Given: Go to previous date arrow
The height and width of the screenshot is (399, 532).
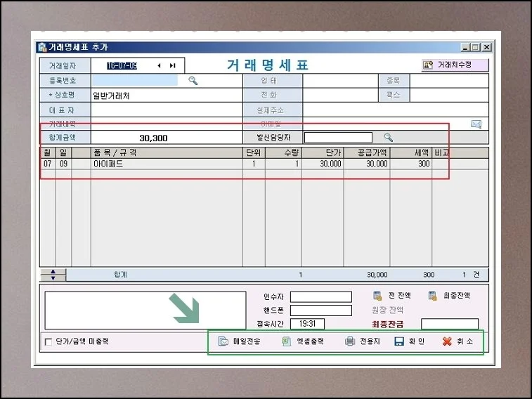Looking at the screenshot, I should tap(159, 65).
